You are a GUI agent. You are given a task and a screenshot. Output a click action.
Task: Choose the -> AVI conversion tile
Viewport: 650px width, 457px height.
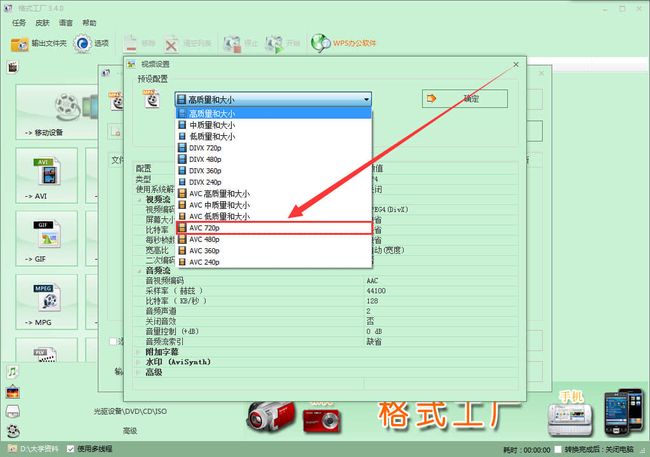[47, 175]
